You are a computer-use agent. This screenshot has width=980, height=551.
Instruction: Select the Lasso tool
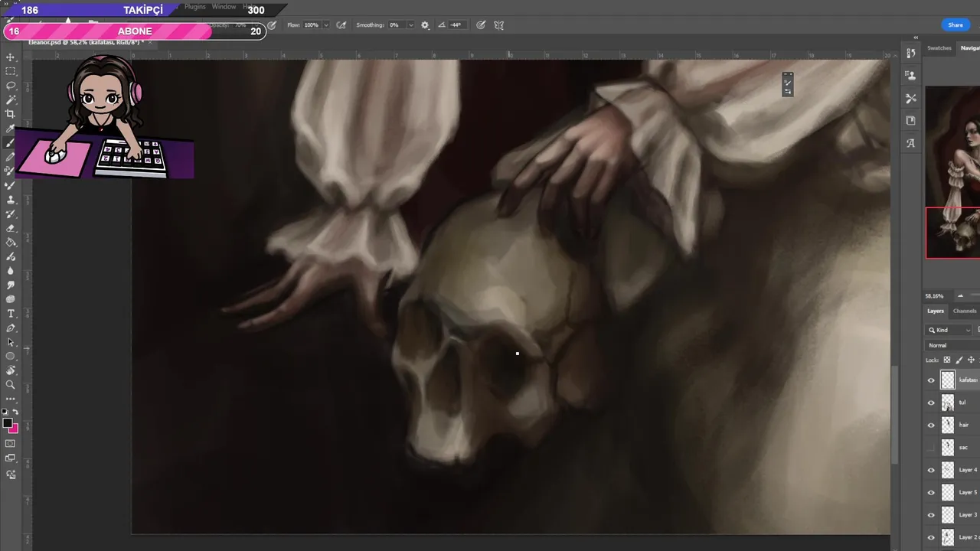(11, 86)
